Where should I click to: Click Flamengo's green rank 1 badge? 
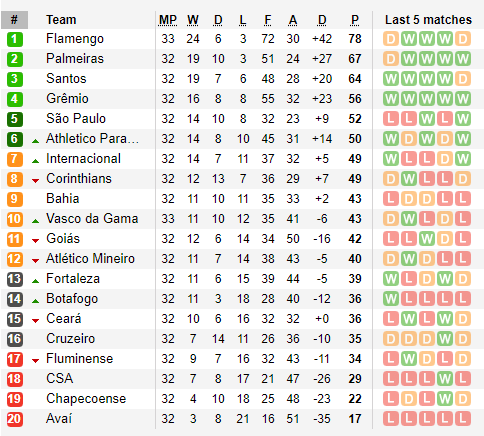click(x=14, y=39)
